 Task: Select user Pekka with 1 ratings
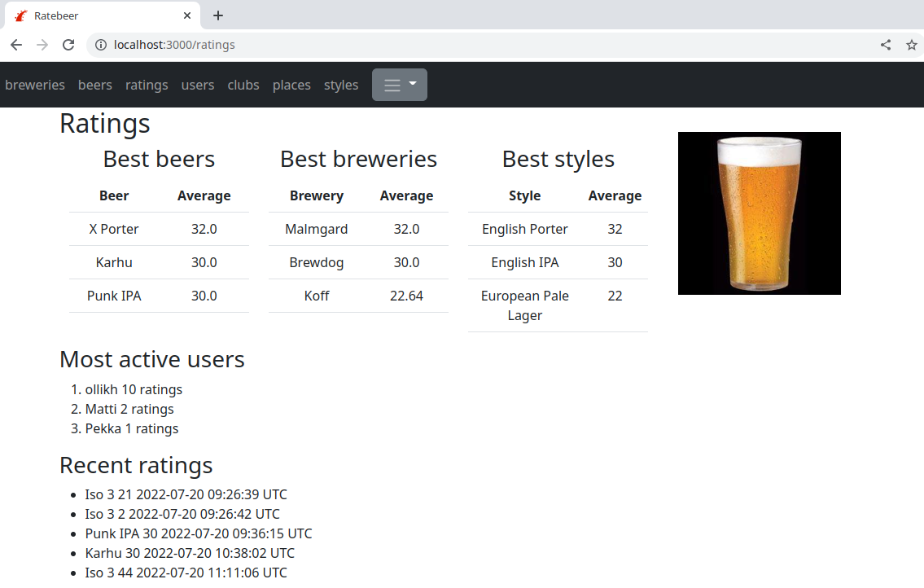tap(131, 428)
